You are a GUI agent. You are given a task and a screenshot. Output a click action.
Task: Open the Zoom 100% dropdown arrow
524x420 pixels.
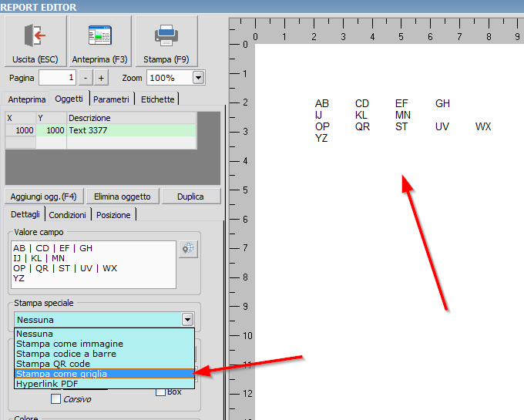199,78
